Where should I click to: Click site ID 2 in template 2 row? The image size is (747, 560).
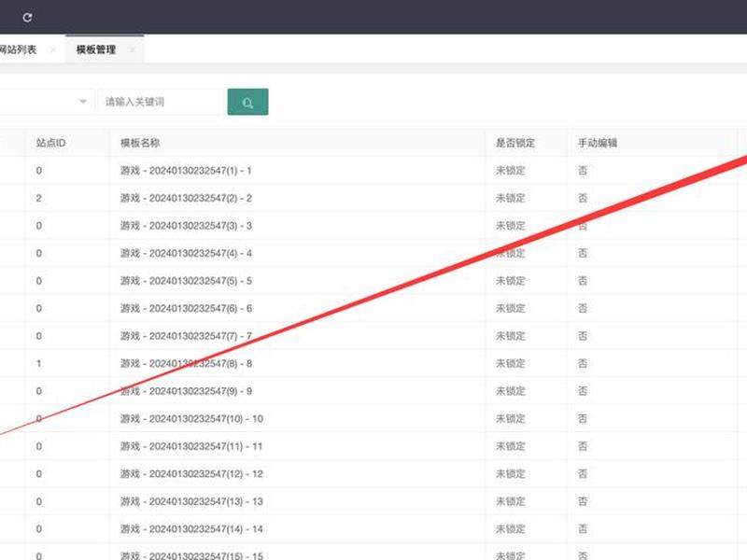click(38, 198)
